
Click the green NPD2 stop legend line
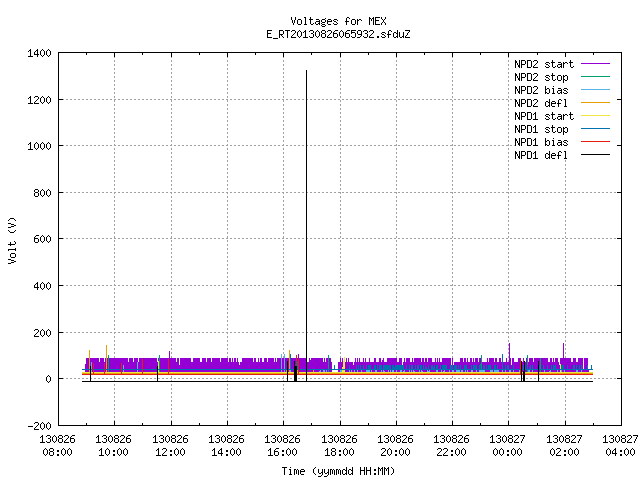click(x=596, y=76)
